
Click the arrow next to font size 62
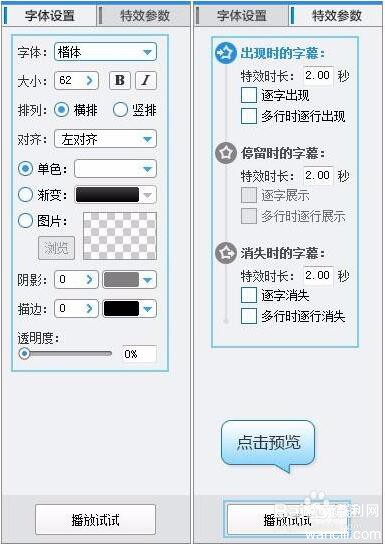pos(90,81)
